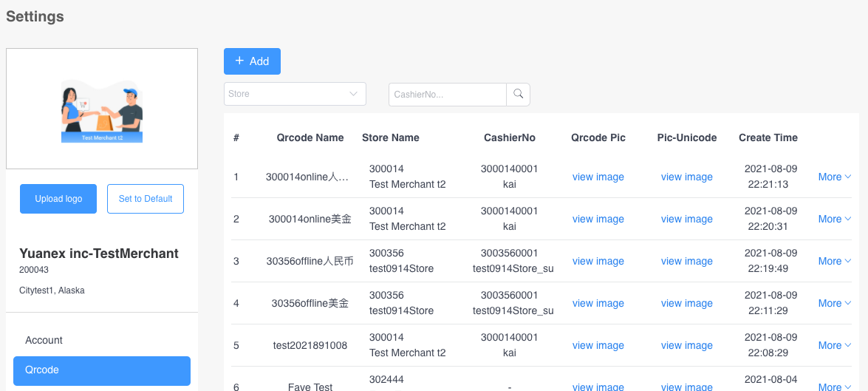Click merchant ID 200043
This screenshot has width=868, height=391.
[x=33, y=270]
